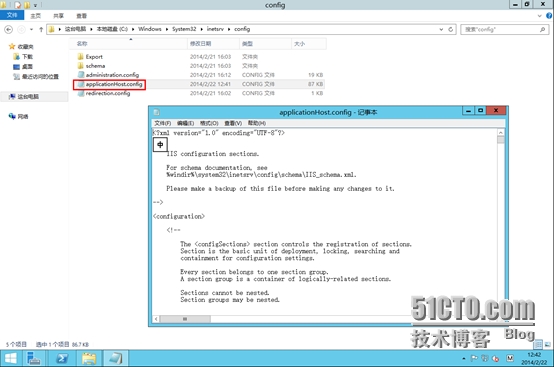Click the IME M indicator in tray

[x=510, y=359]
